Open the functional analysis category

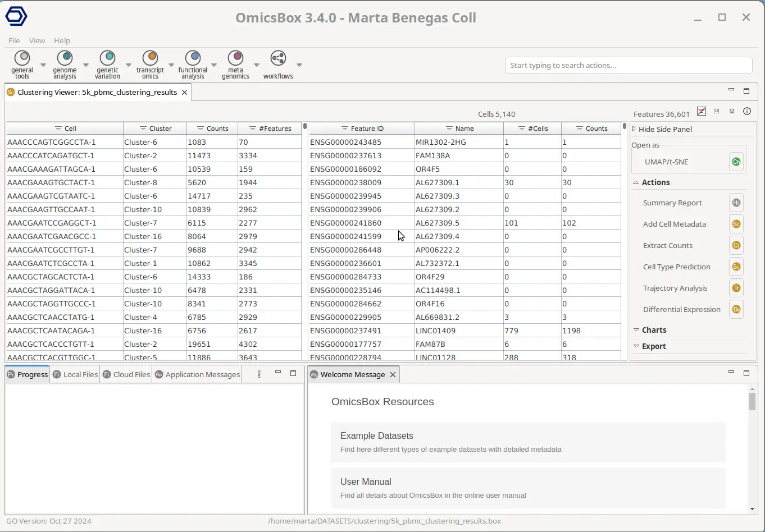click(193, 65)
